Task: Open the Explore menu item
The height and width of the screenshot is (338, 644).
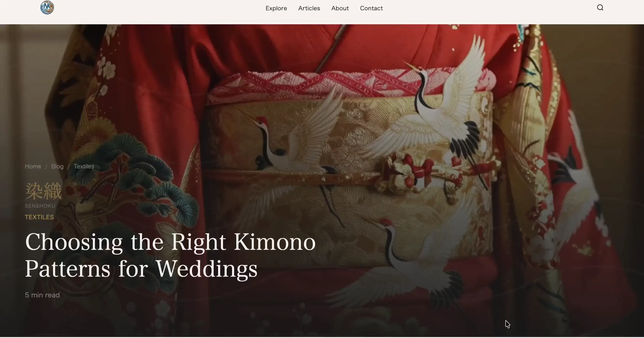Action: pyautogui.click(x=276, y=8)
